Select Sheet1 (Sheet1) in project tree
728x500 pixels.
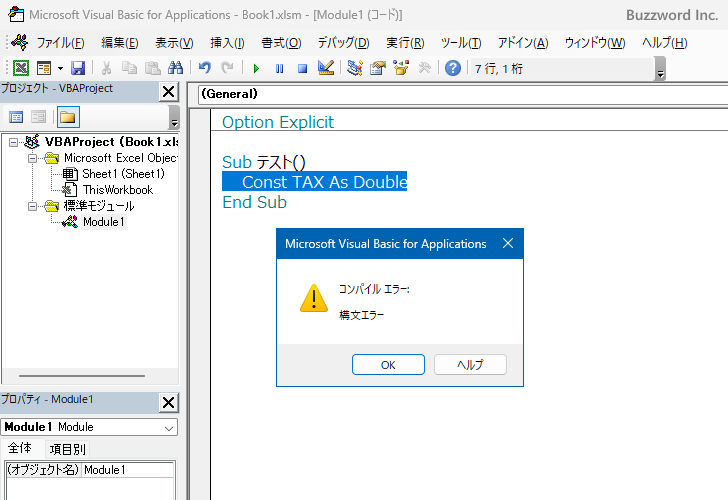(124, 174)
